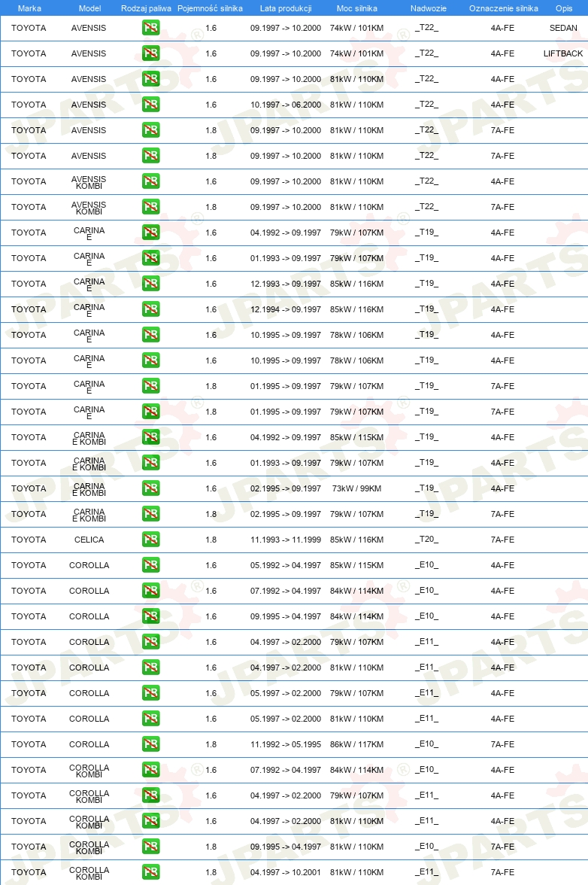Click 7A-FE engine code in CELICA row

pyautogui.click(x=502, y=540)
